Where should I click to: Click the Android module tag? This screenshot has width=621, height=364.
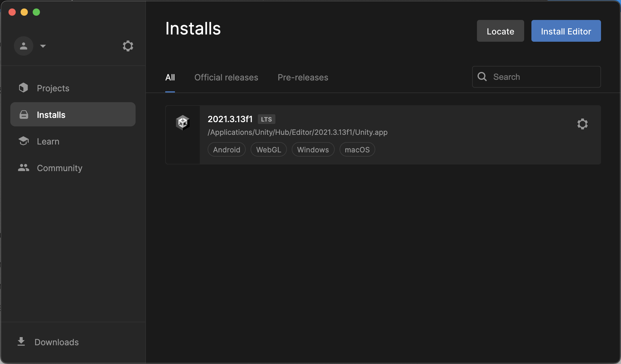[x=226, y=150]
